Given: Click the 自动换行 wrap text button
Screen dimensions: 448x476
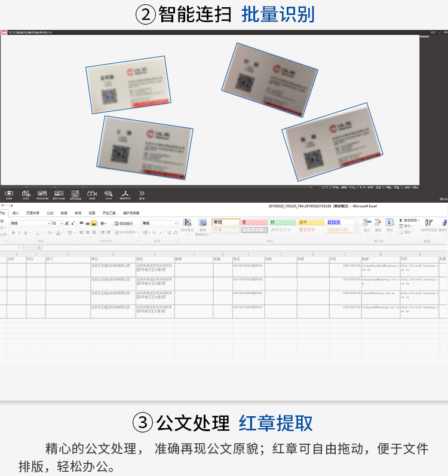Looking at the screenshot, I should tap(124, 223).
